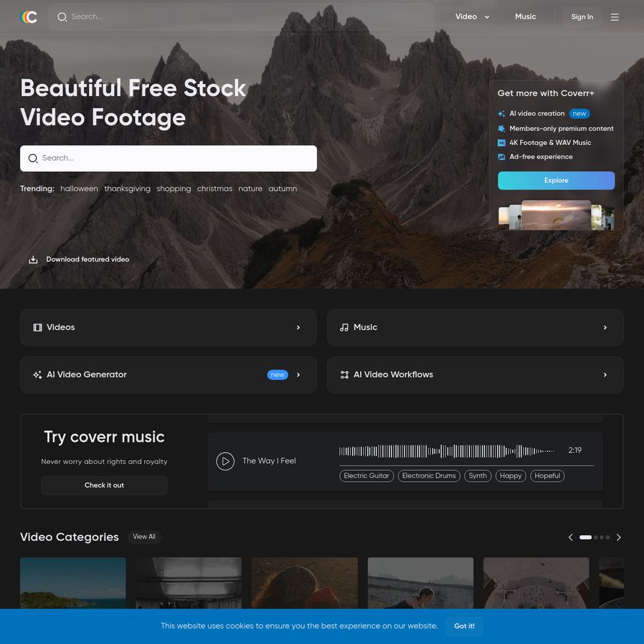644x644 pixels.
Task: Open the island sea category thumbnail
Action: [x=73, y=583]
